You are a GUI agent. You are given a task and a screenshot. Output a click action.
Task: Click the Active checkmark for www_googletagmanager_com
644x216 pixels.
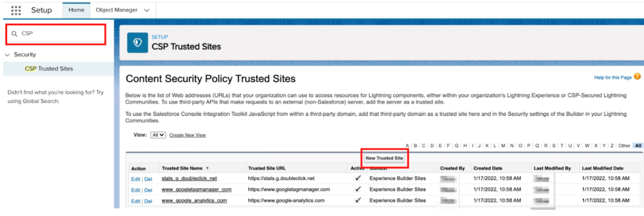(358, 189)
